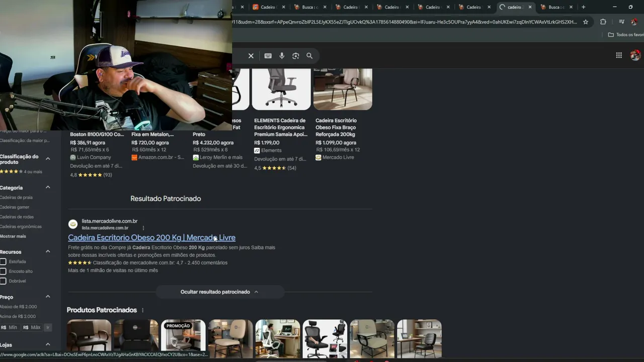This screenshot has height=362, width=644.
Task: Click the Leroy Merlin store icon
Action: tap(196, 157)
